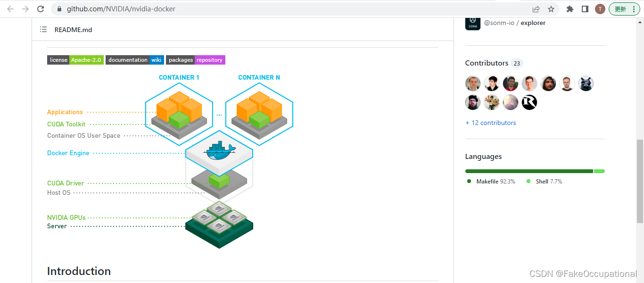Screen dimensions: 644x283
Task: Click the browser update button
Action: point(624,9)
